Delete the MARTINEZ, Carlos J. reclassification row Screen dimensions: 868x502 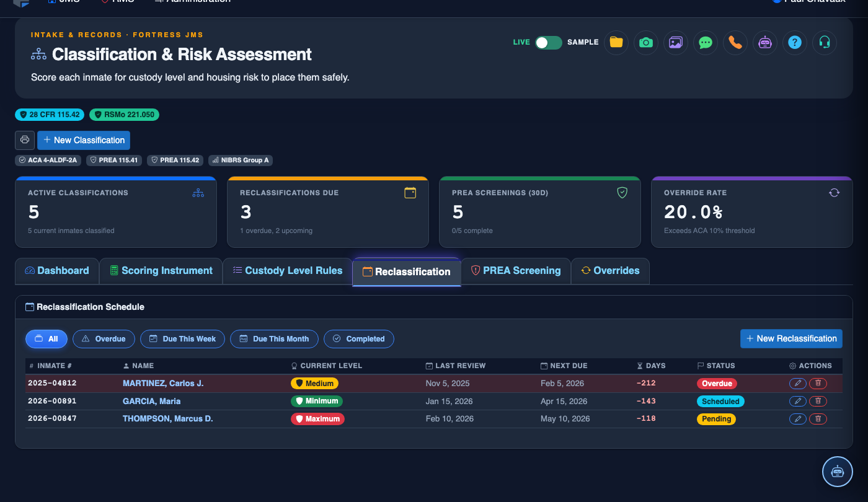coord(818,384)
